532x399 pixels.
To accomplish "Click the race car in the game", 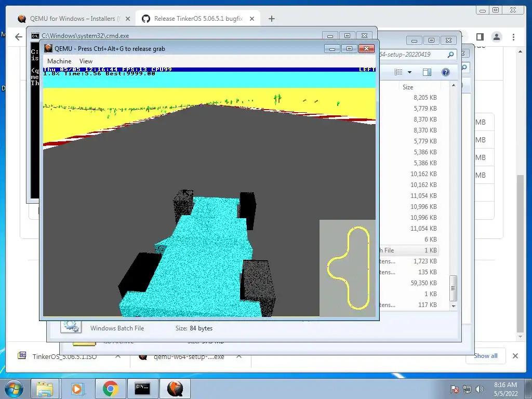I will pos(197,255).
